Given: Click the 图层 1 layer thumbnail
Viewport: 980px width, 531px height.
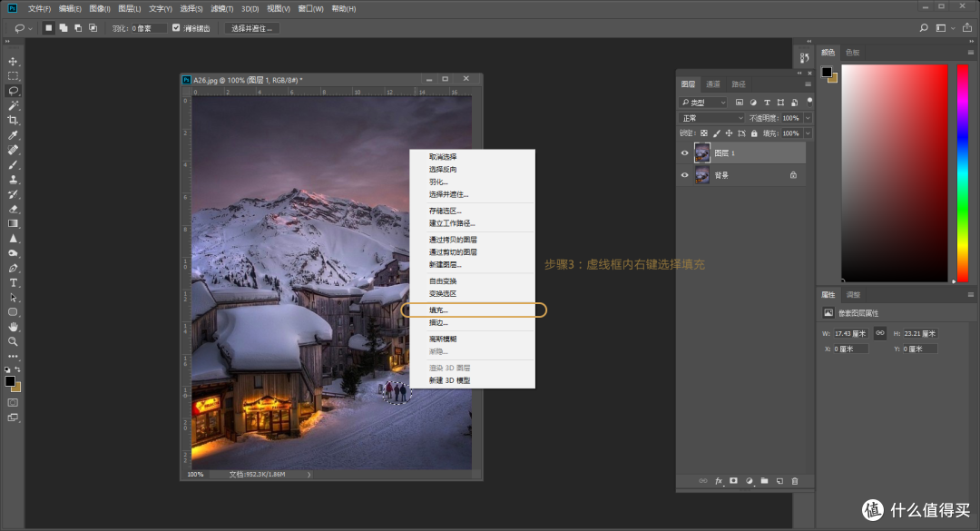Looking at the screenshot, I should pyautogui.click(x=703, y=152).
